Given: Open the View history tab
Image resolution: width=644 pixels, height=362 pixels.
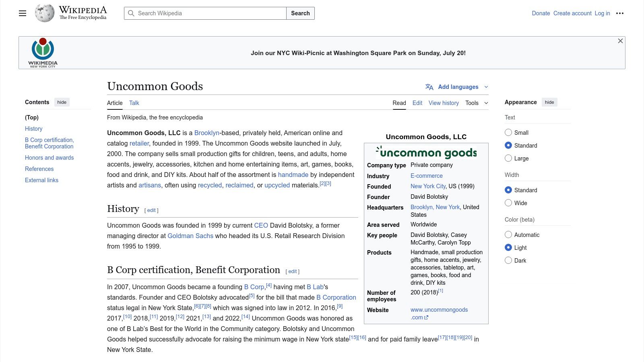Looking at the screenshot, I should [444, 103].
